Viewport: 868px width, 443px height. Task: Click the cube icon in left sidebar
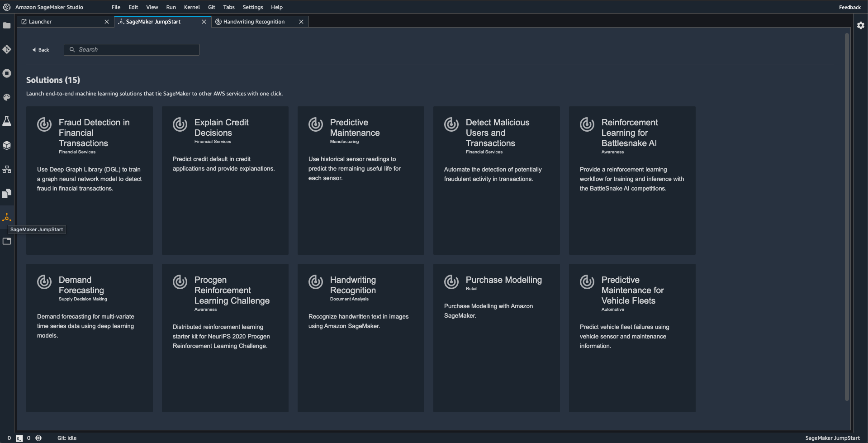[x=7, y=145]
